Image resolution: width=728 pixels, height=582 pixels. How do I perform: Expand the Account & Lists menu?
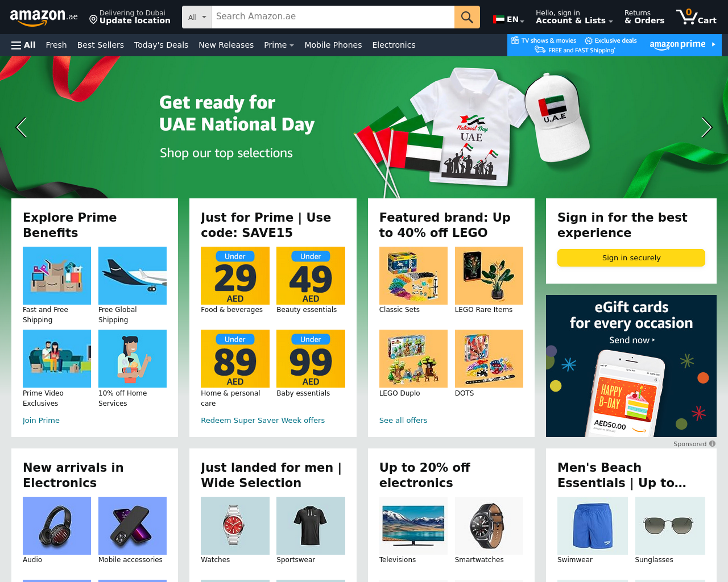point(574,17)
